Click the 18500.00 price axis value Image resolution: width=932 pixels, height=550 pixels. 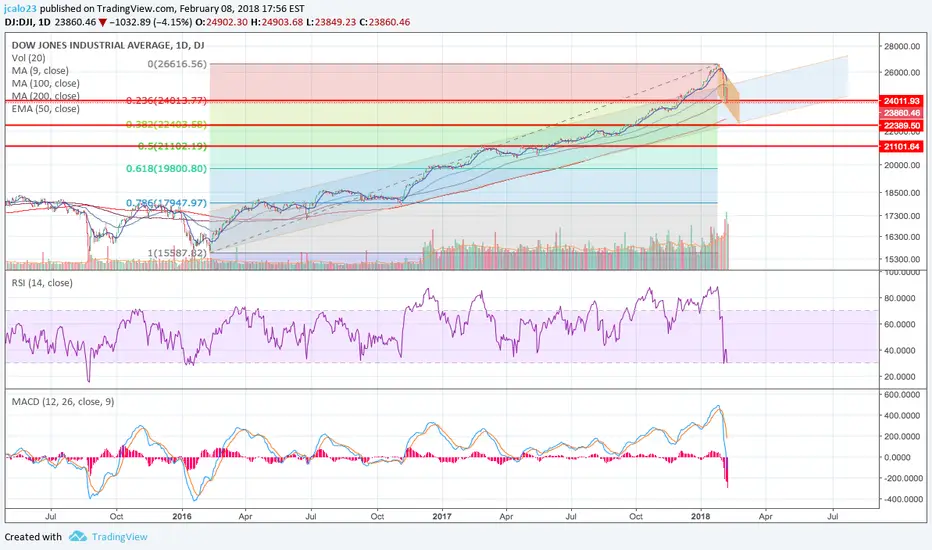click(x=902, y=193)
